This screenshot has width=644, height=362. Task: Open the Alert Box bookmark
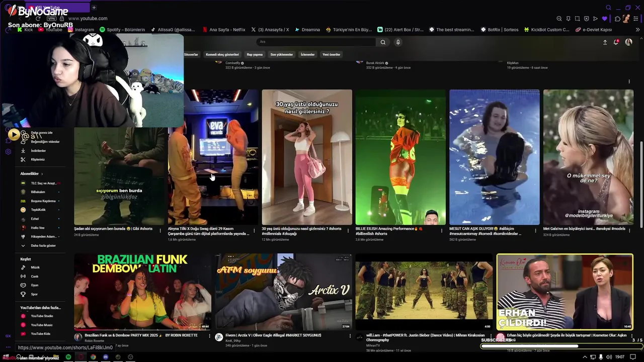[400, 30]
